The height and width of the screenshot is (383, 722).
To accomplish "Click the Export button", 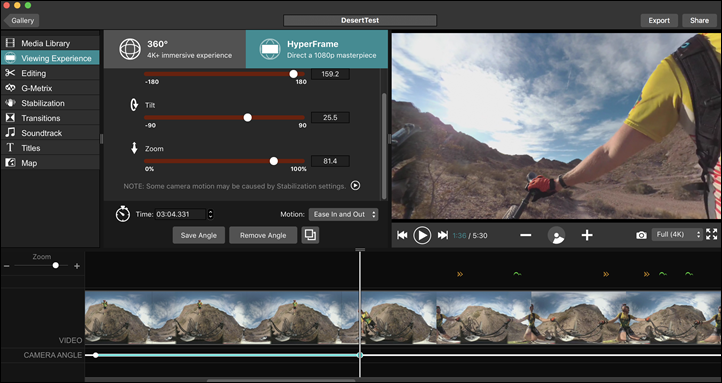I will [x=659, y=20].
